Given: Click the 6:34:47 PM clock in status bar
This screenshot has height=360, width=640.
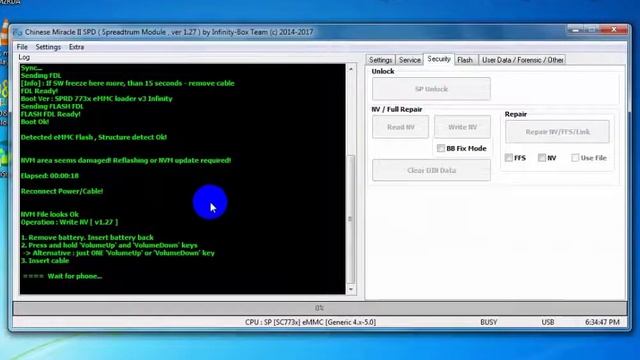Looking at the screenshot, I should pyautogui.click(x=602, y=322).
